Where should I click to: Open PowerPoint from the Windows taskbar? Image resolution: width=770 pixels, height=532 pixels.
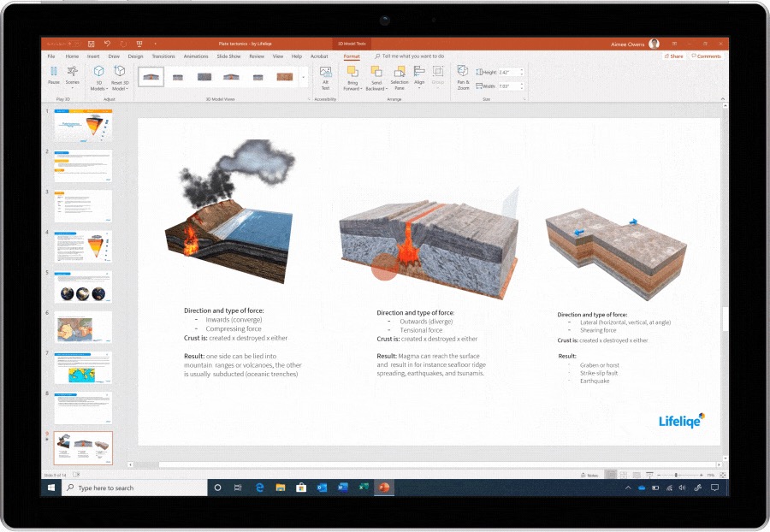(x=385, y=488)
